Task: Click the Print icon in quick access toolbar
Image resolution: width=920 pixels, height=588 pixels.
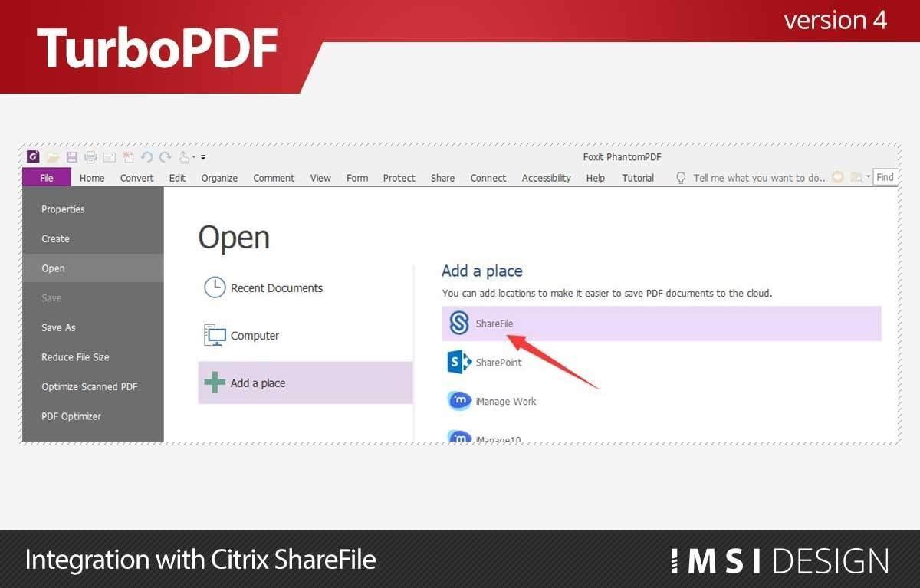Action: [x=90, y=157]
